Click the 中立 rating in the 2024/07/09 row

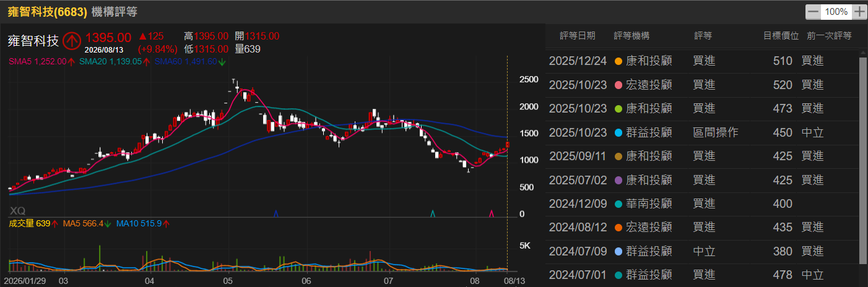pyautogui.click(x=705, y=251)
